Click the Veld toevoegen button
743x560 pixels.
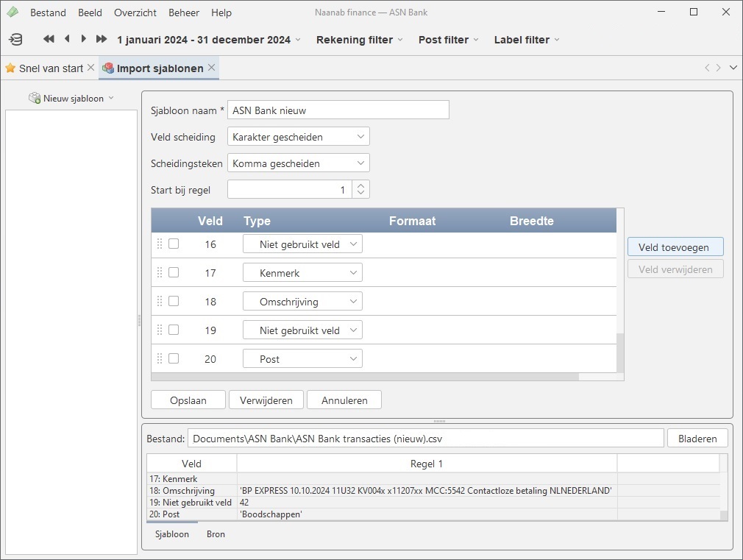click(x=675, y=247)
